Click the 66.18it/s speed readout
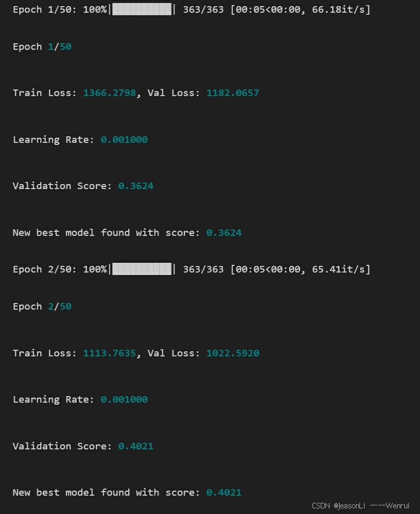The width and height of the screenshot is (420, 514). [338, 10]
